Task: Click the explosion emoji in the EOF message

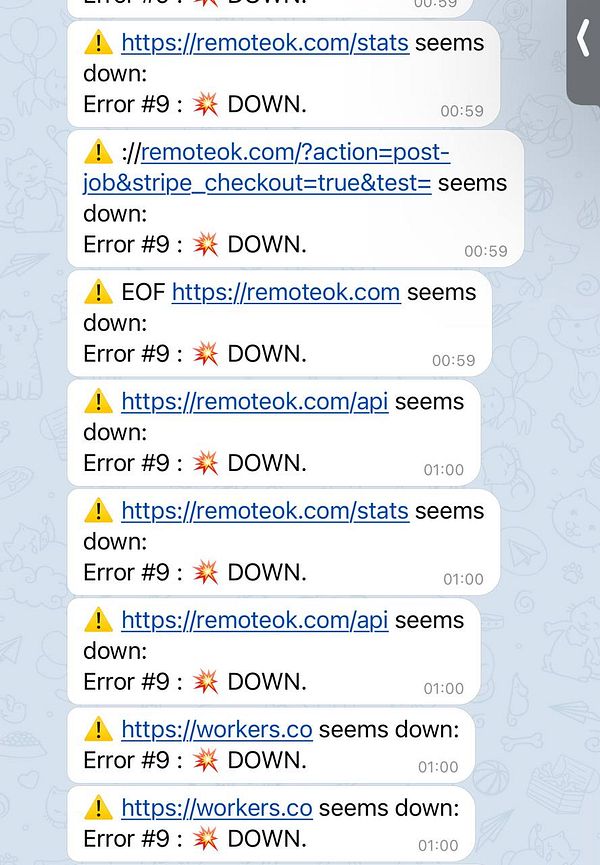Action: [x=205, y=353]
